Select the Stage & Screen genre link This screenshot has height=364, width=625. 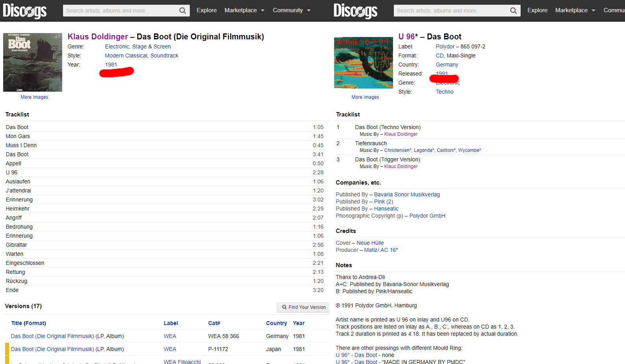coord(152,46)
